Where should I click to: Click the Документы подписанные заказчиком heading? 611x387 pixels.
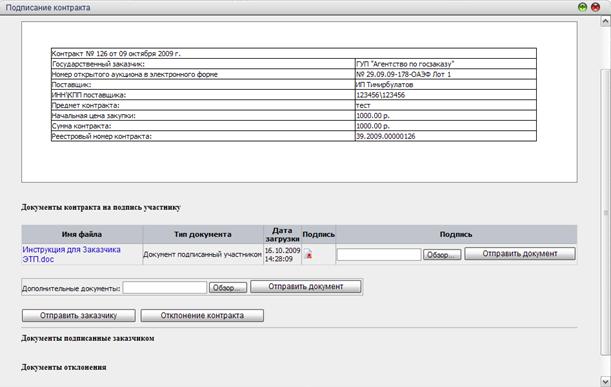click(x=88, y=338)
